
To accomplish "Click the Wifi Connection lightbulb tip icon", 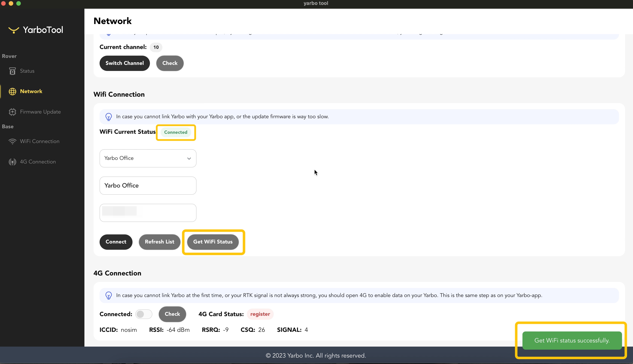I will click(108, 117).
